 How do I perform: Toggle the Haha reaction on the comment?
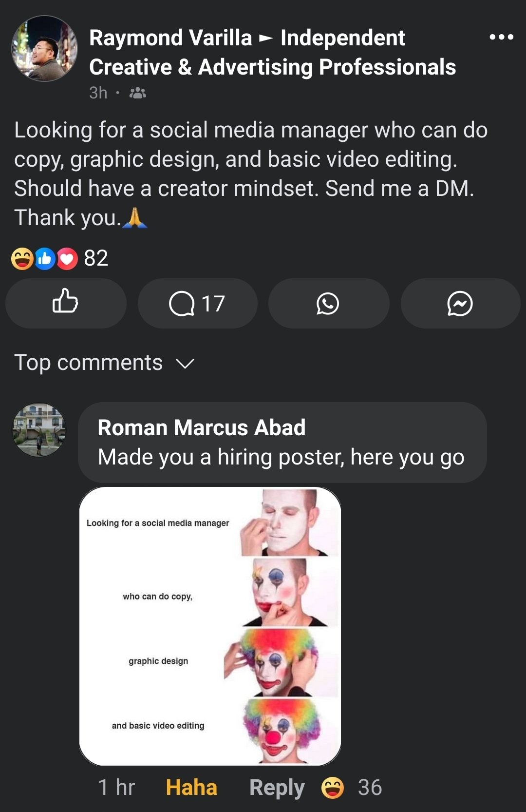(x=191, y=787)
